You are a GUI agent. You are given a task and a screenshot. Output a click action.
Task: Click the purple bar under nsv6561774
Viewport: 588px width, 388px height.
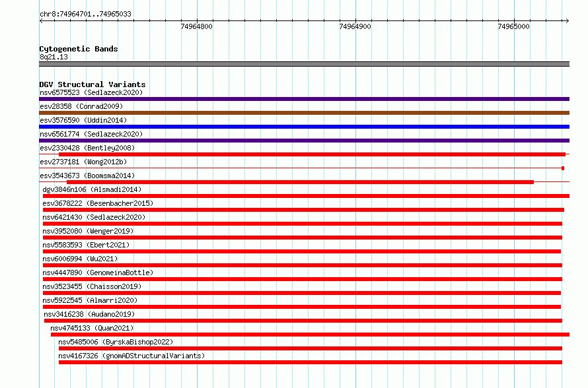(304, 141)
